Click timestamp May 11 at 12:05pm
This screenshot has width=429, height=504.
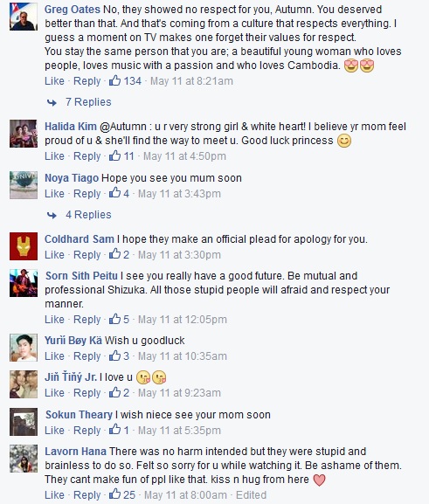coord(183,319)
